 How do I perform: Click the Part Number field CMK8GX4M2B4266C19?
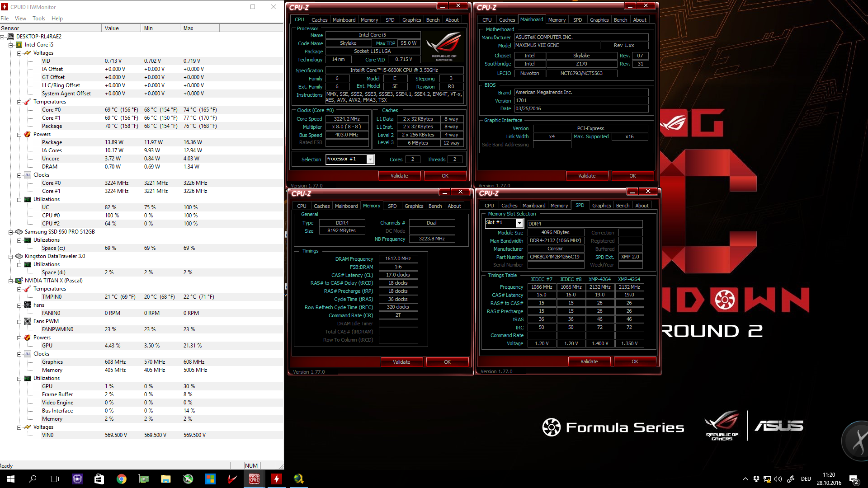point(556,257)
